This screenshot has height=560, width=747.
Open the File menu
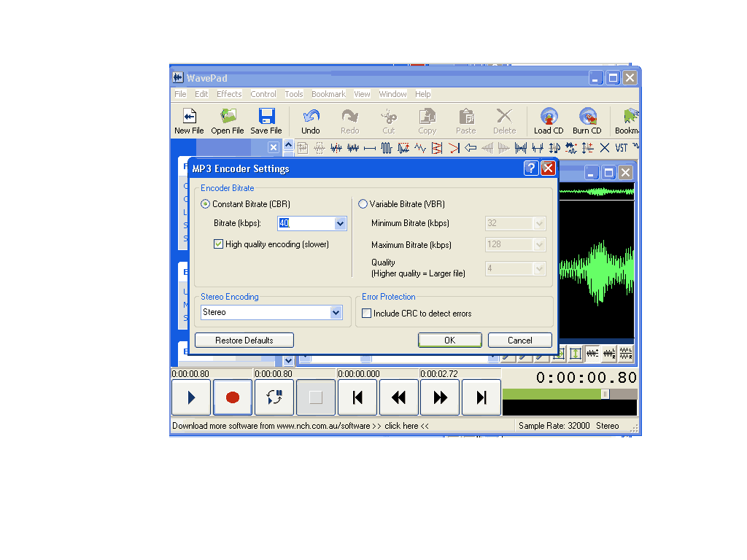coord(181,94)
